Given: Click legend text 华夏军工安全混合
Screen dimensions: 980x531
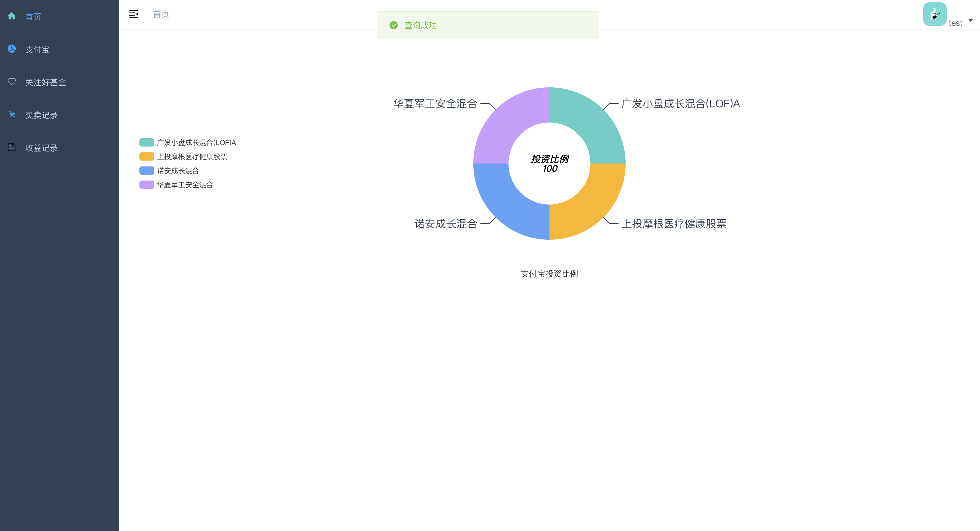Looking at the screenshot, I should pyautogui.click(x=185, y=185).
